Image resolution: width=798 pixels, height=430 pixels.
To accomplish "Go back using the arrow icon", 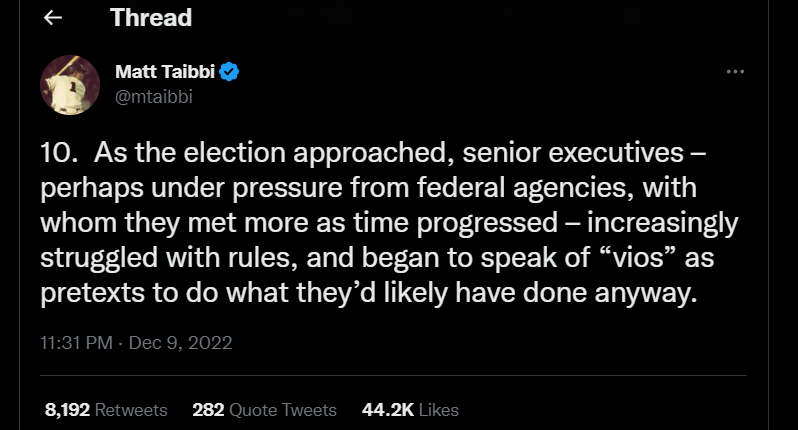I will [x=53, y=18].
